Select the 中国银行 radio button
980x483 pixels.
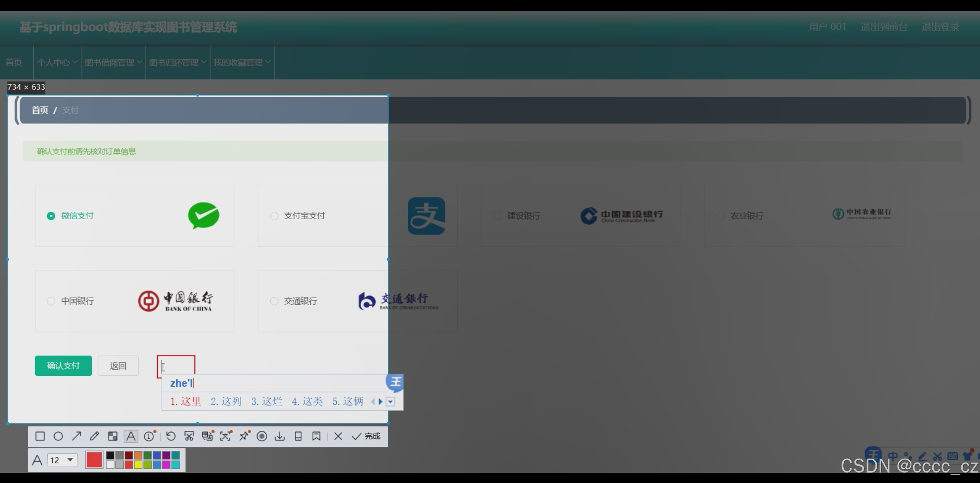click(51, 301)
